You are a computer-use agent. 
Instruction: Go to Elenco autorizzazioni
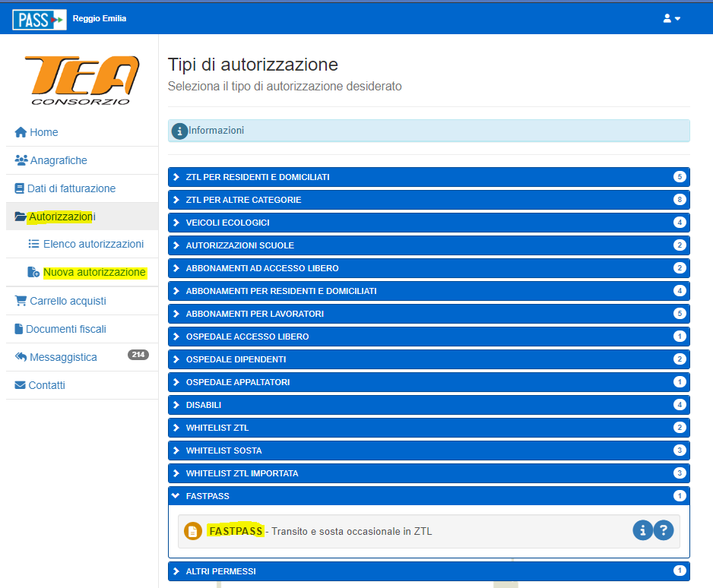coord(93,244)
